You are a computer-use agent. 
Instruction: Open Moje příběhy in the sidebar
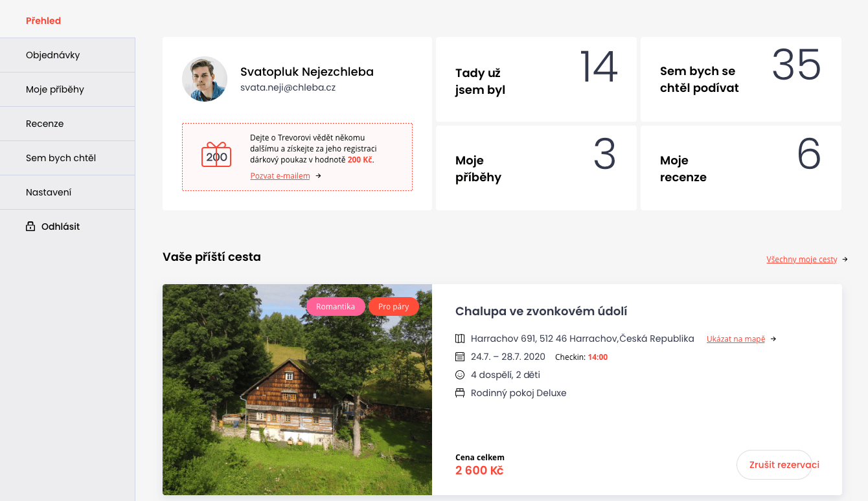click(x=67, y=89)
